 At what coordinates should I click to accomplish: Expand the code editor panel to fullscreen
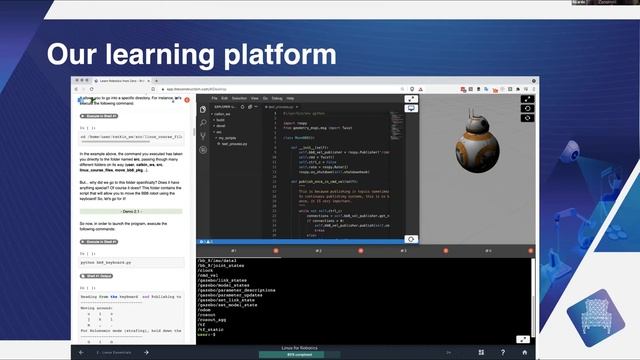point(411,99)
